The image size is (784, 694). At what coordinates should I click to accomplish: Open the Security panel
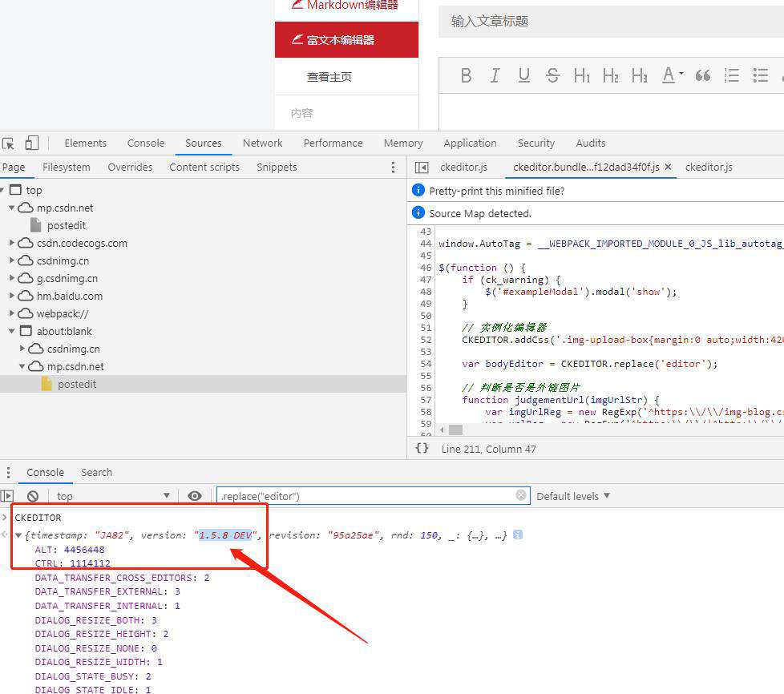tap(536, 143)
